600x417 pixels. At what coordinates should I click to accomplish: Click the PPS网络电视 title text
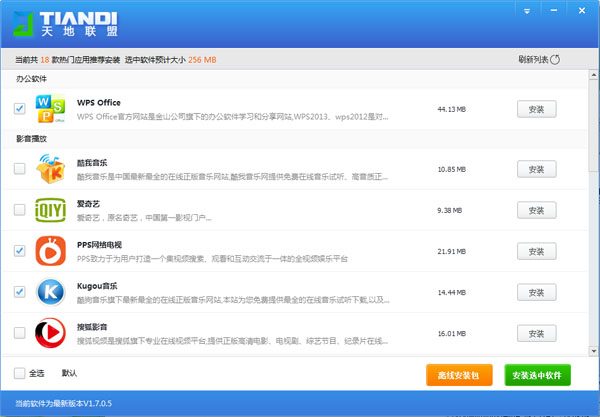(99, 245)
